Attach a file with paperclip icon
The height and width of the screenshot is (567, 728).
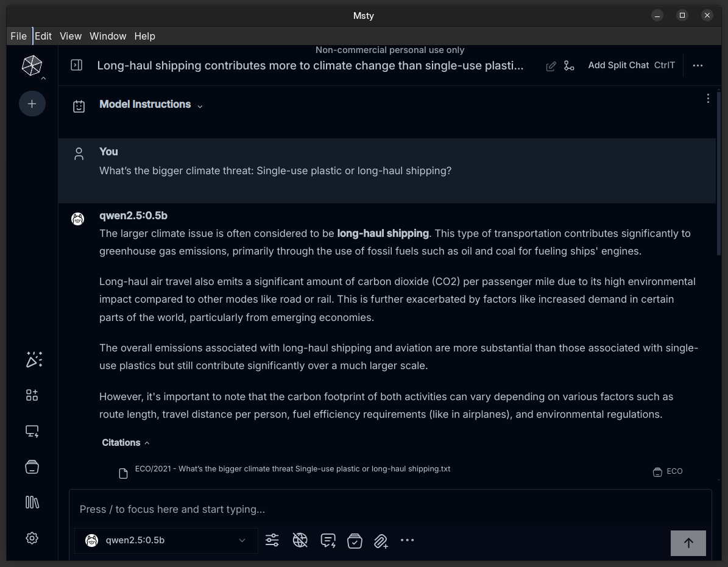tap(381, 541)
